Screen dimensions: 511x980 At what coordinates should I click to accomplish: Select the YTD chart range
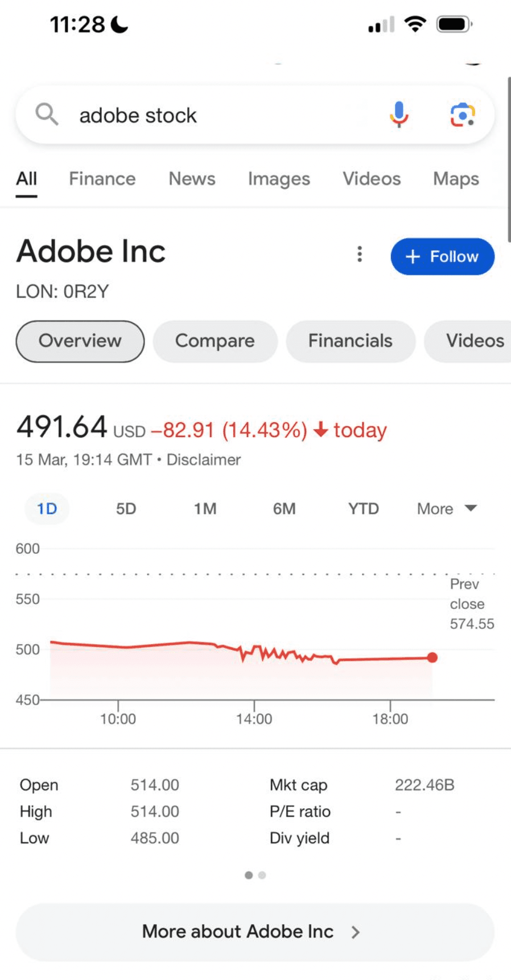[x=364, y=509]
